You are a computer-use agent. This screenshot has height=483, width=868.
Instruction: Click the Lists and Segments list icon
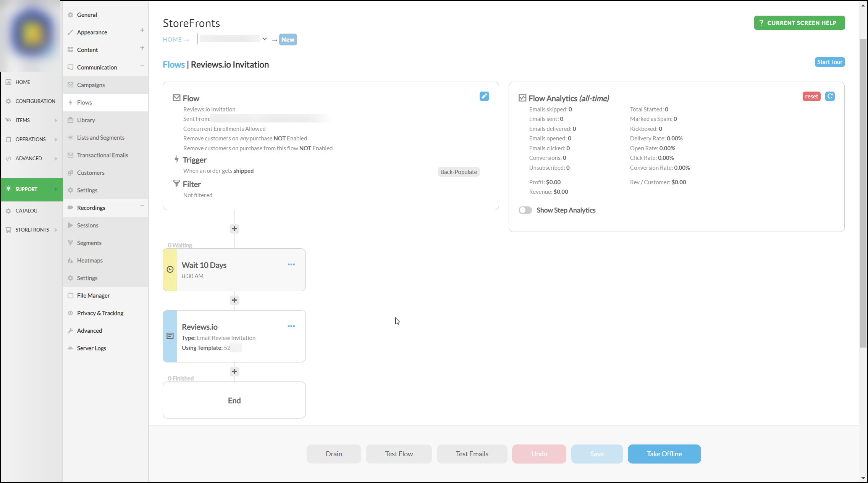click(71, 138)
